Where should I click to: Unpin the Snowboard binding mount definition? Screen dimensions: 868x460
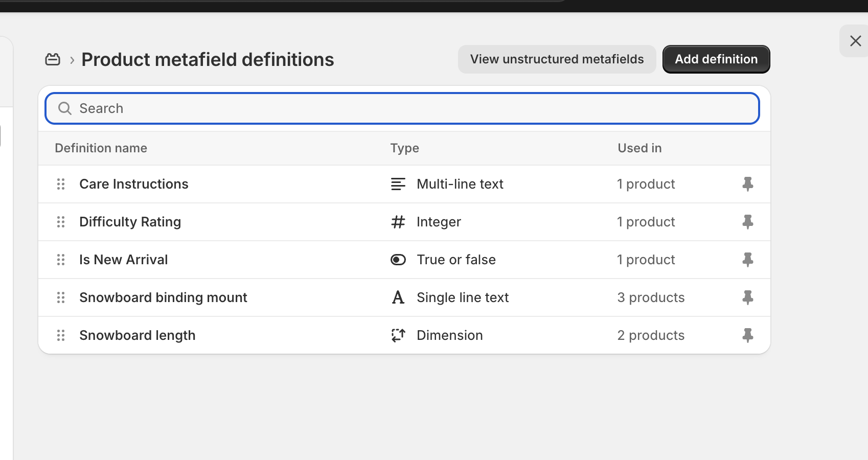(x=748, y=297)
